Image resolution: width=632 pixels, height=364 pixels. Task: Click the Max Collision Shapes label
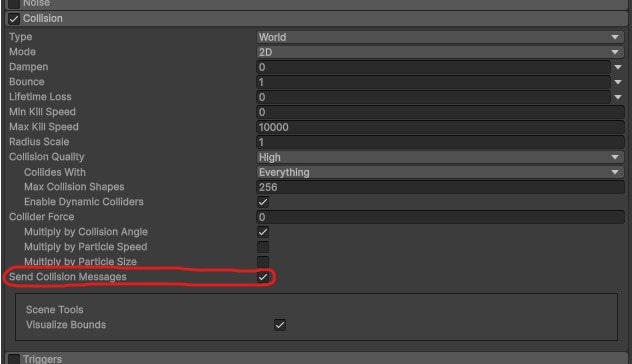[74, 187]
